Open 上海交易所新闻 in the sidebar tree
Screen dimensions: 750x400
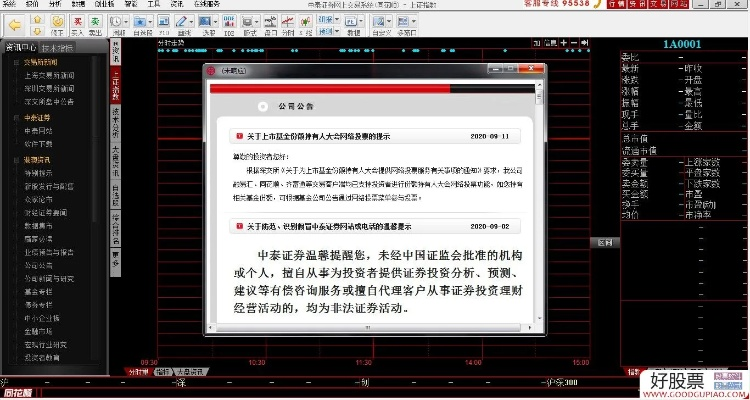coord(49,76)
